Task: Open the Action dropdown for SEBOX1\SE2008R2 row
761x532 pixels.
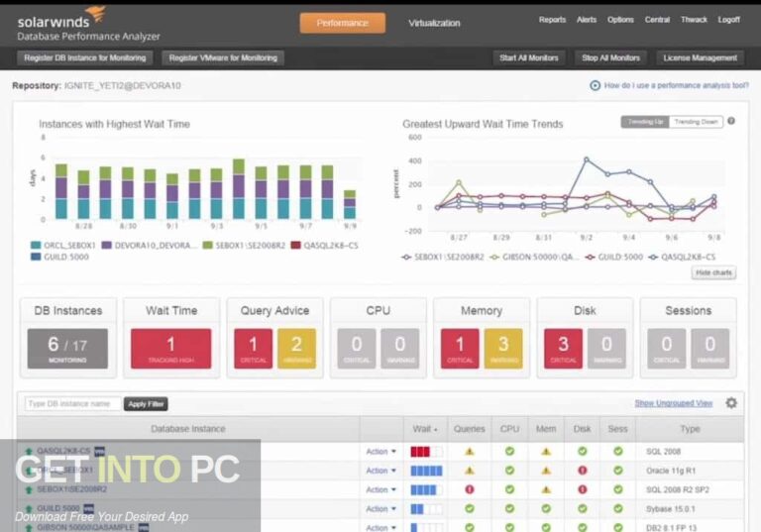Action: pyautogui.click(x=380, y=489)
